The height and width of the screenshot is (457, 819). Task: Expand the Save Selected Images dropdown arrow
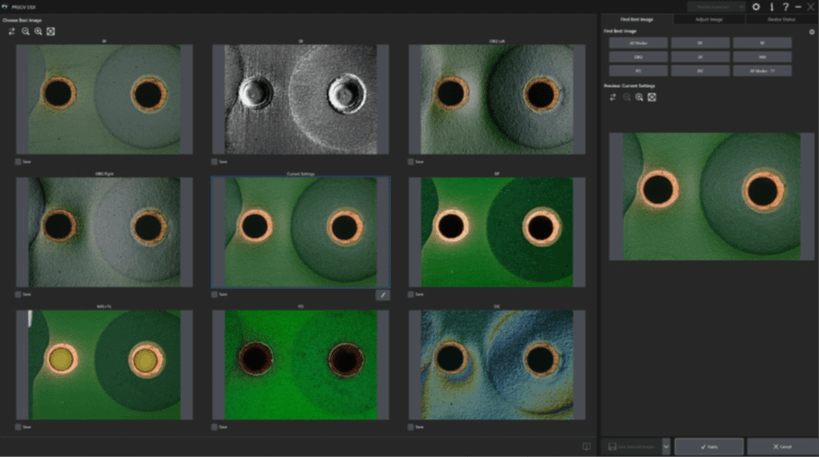point(666,446)
